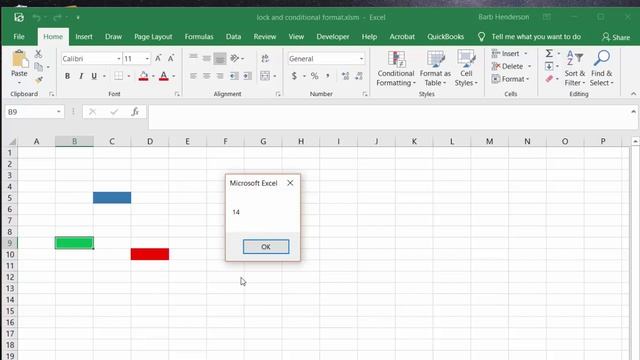
Task: Select the red filled cell D10
Action: (x=150, y=254)
